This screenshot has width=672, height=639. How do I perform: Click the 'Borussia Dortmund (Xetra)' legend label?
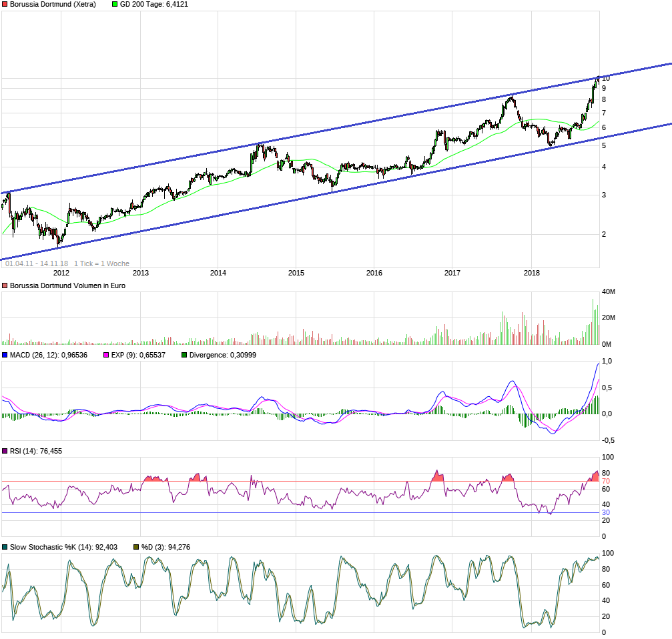coord(53,4)
